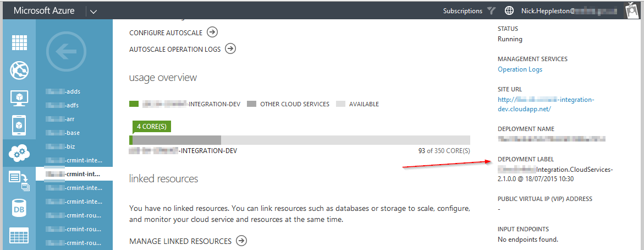Select the cloud service ending in -adds

[64, 91]
